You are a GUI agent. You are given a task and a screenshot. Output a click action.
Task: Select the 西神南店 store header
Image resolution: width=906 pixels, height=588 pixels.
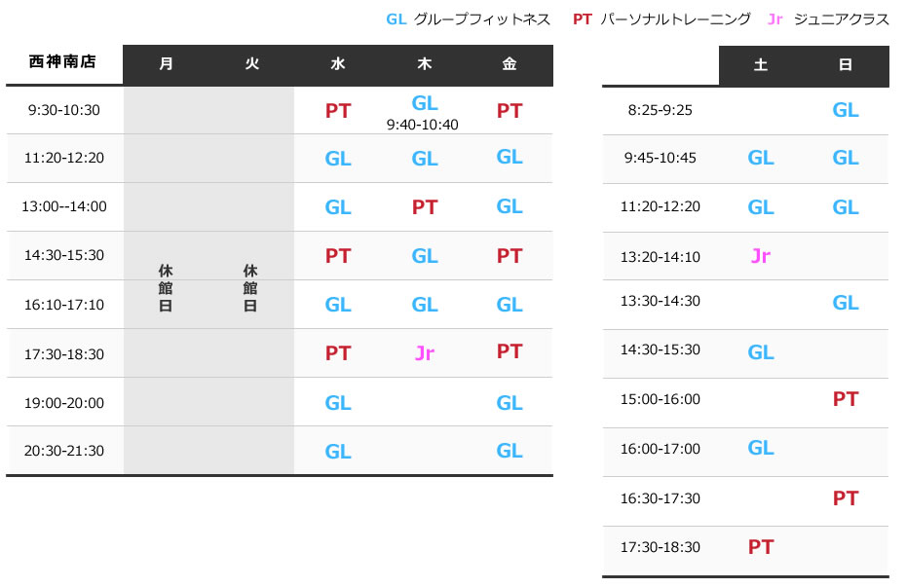tap(63, 63)
